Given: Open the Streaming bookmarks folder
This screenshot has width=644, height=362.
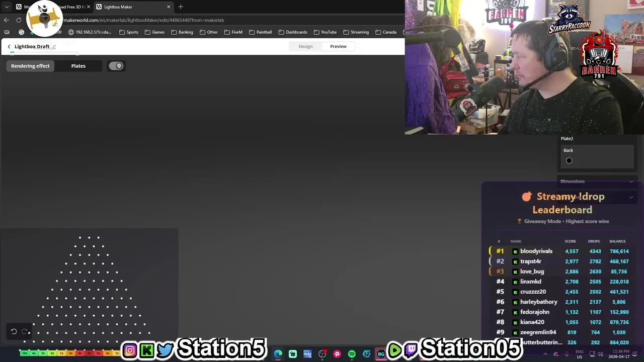Looking at the screenshot, I should [x=356, y=32].
